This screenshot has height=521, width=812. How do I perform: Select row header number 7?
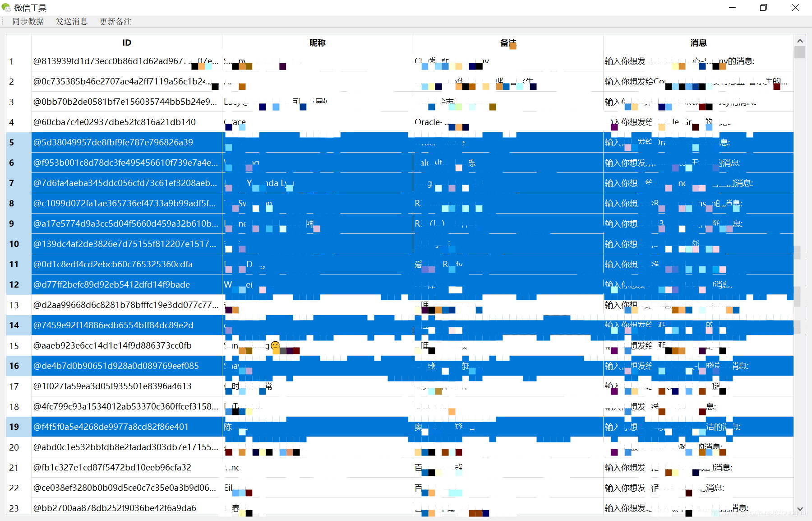pyautogui.click(x=19, y=183)
